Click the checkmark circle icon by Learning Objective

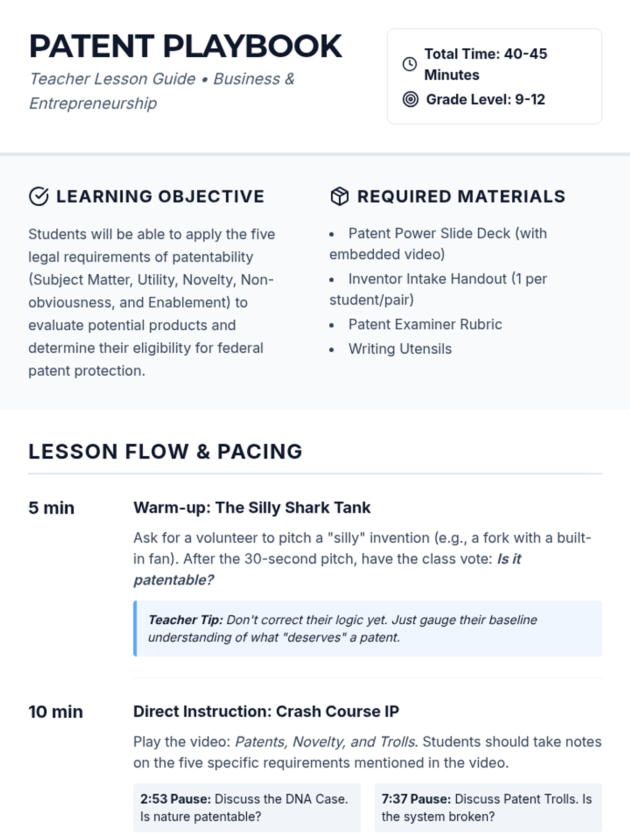(x=38, y=196)
